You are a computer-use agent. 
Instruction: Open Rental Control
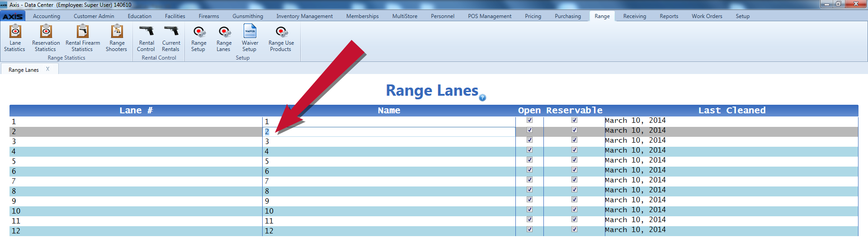146,38
